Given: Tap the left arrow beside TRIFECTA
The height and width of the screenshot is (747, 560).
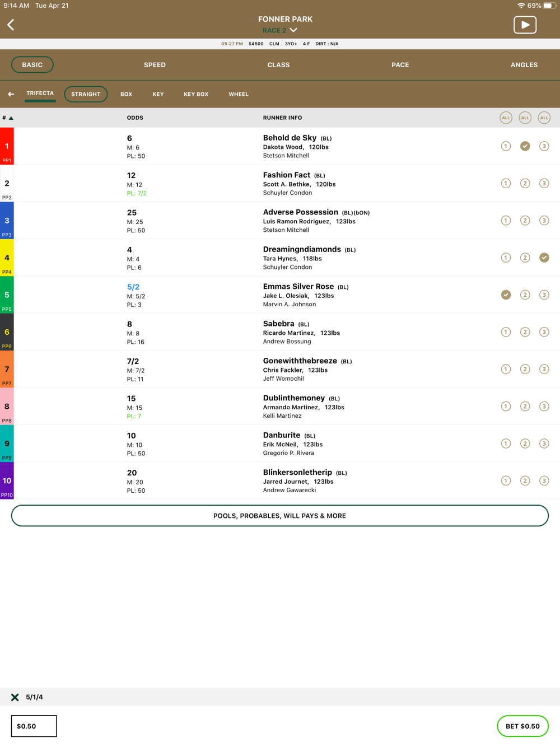Looking at the screenshot, I should [11, 94].
